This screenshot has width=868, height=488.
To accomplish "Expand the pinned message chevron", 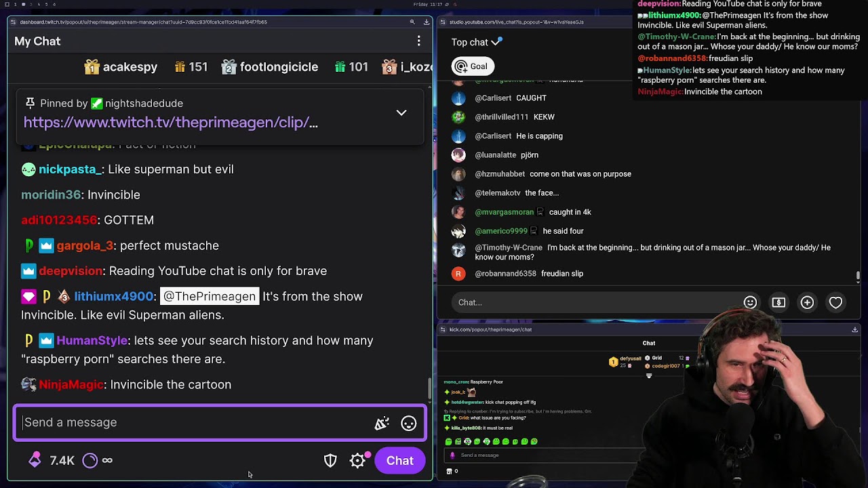I will [x=401, y=113].
